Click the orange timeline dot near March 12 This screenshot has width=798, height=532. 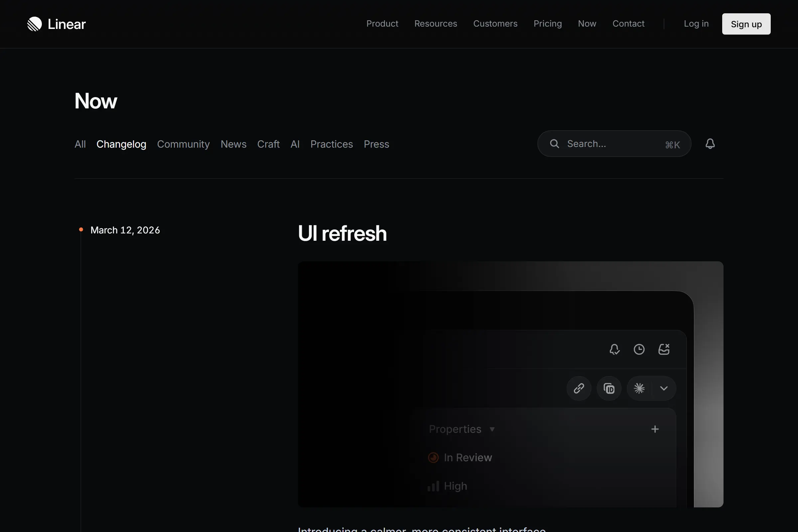click(x=81, y=229)
